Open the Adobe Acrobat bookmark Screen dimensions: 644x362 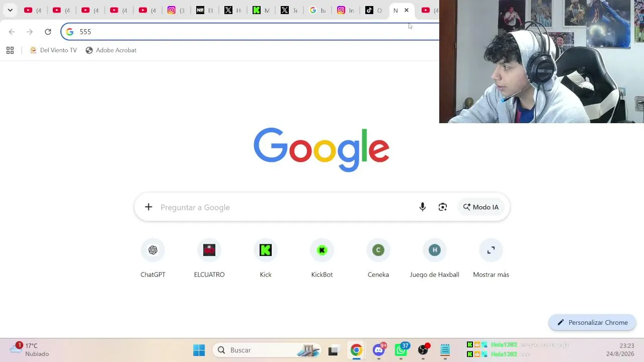(111, 50)
